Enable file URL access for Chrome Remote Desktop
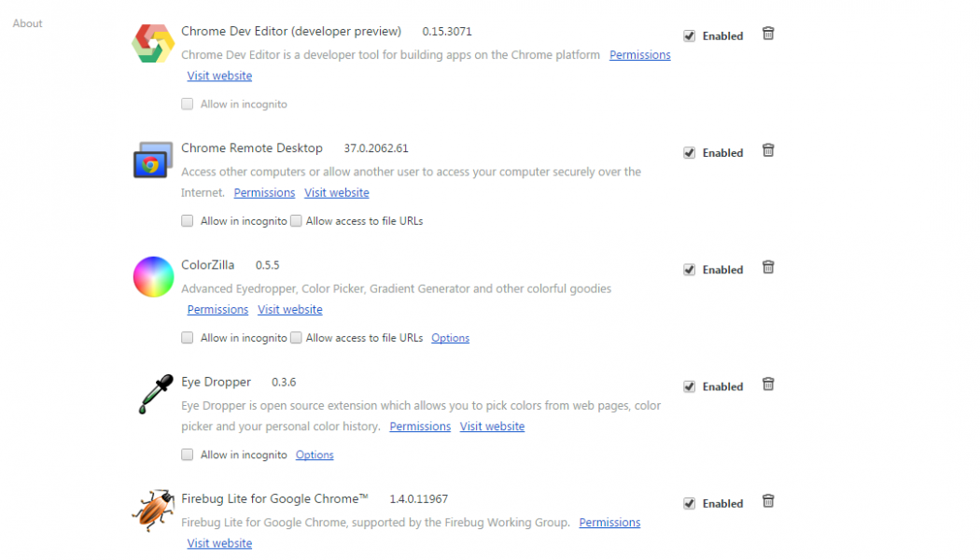 tap(296, 221)
